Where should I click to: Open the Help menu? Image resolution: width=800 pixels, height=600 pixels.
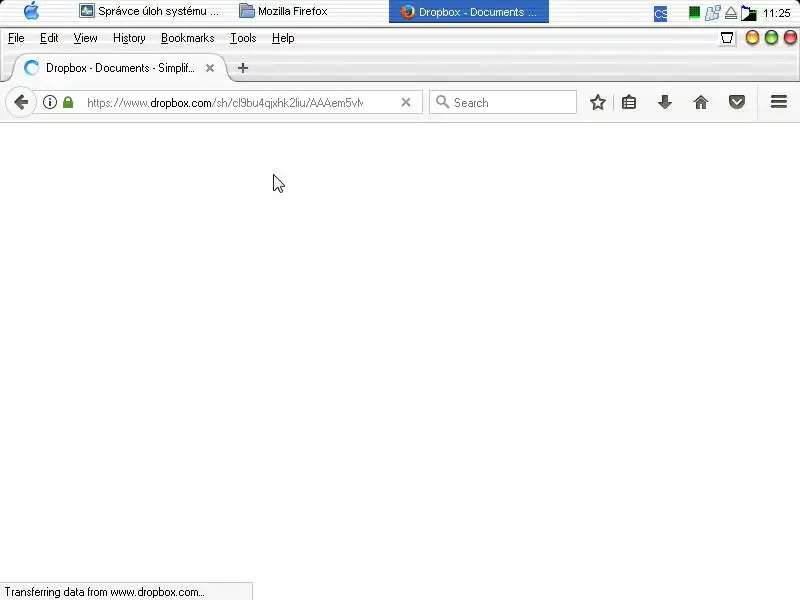pos(283,38)
